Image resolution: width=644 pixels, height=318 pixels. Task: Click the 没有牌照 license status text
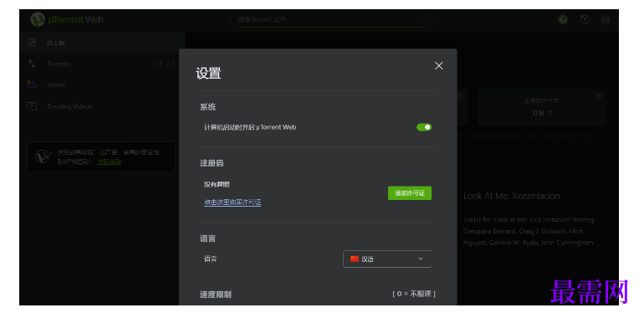(x=217, y=184)
